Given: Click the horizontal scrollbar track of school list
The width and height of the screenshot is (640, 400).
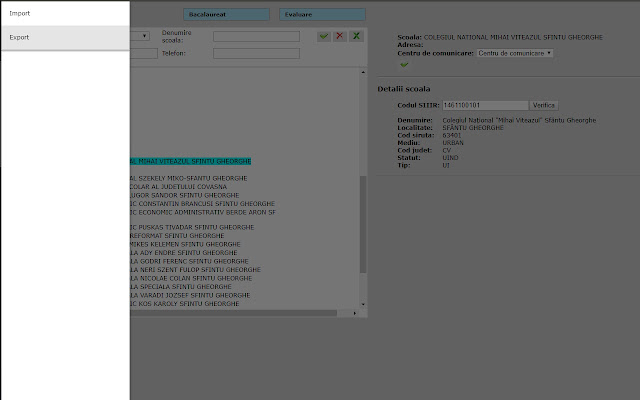Looking at the screenshot, I should pyautogui.click(x=233, y=313).
